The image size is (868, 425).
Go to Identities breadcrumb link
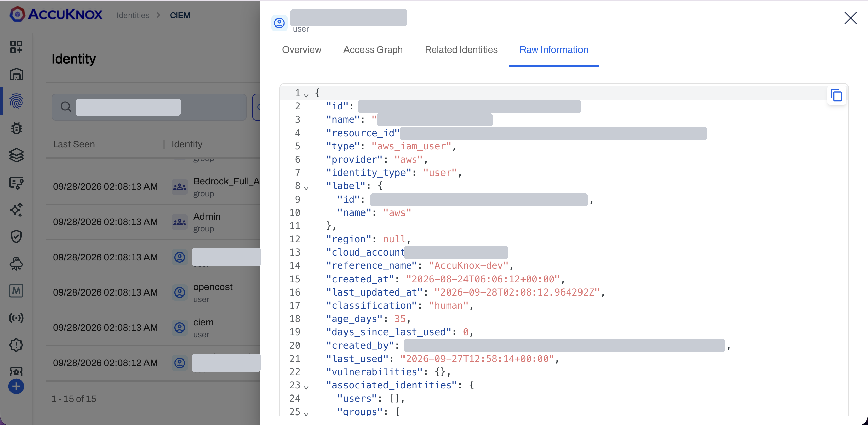(133, 15)
